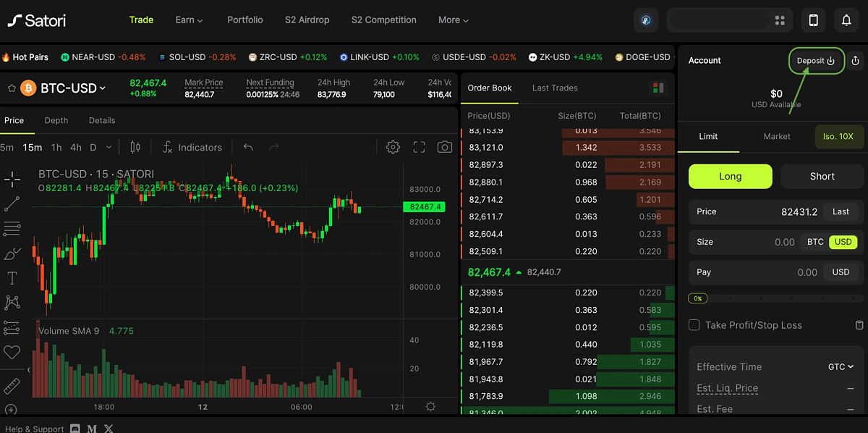
Task: Select the 1h timeframe
Action: pyautogui.click(x=56, y=147)
